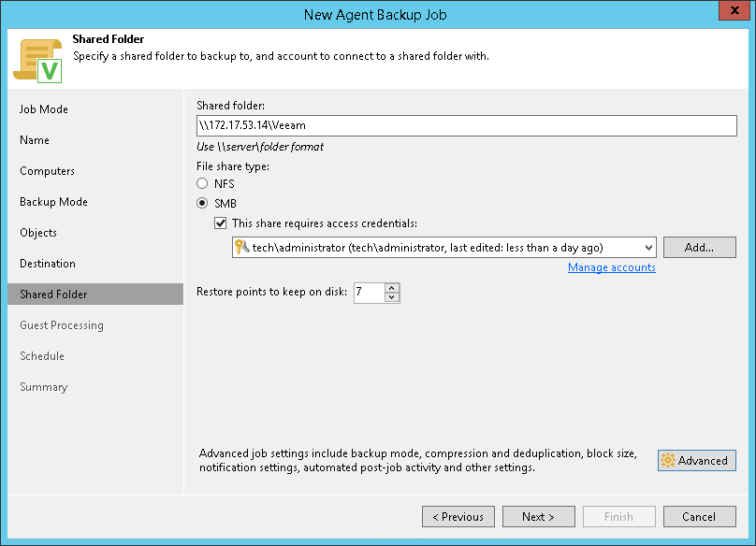This screenshot has height=546, width=756.
Task: Click the restore points number field
Action: coord(369,293)
